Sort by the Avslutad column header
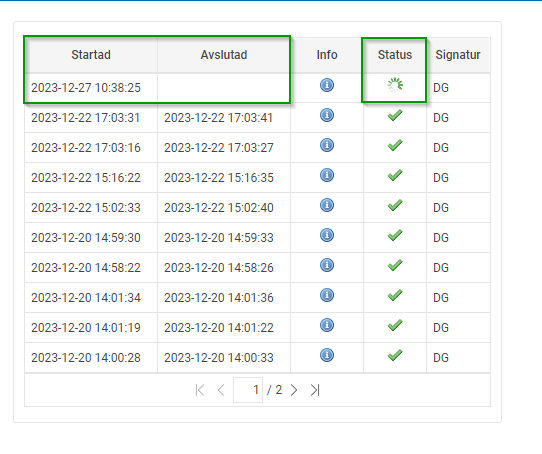Screen dimensions: 542x454 tap(224, 55)
